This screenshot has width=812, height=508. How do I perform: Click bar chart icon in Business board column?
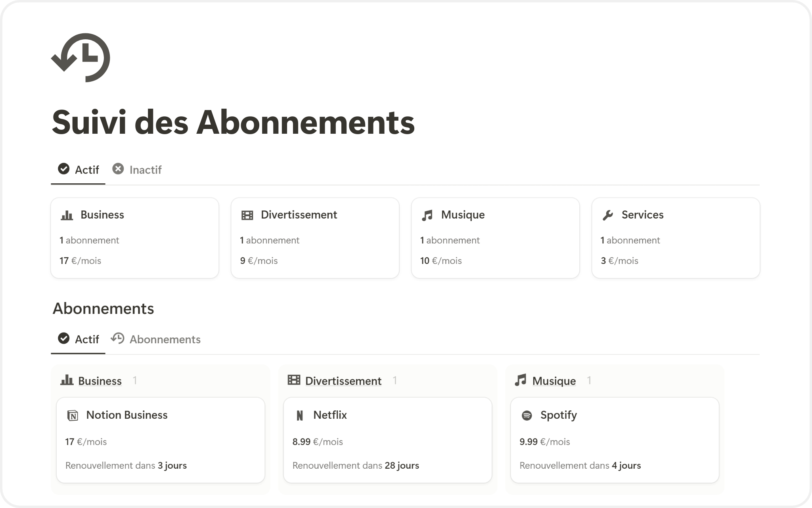click(67, 380)
